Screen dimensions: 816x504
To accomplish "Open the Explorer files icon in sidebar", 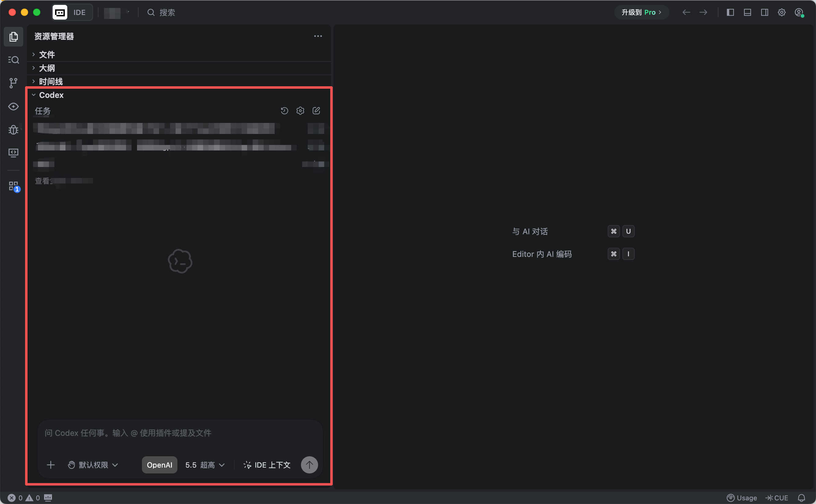I will (13, 37).
